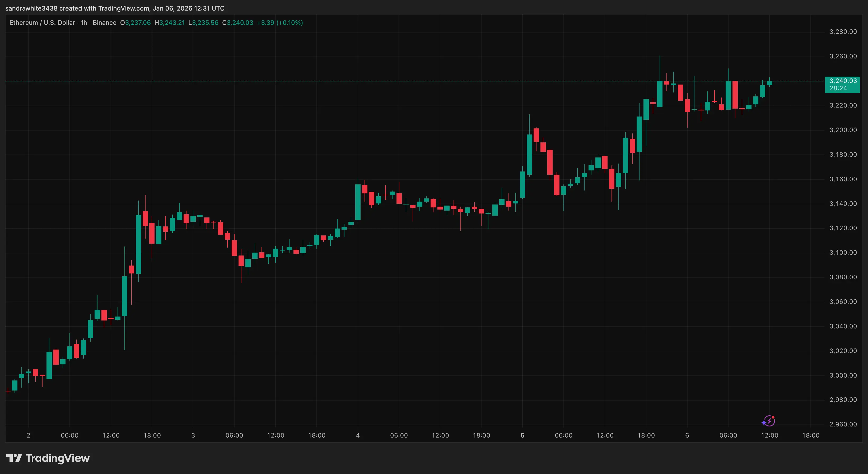Click the low price value L3,235.56
868x474 pixels.
click(203, 22)
